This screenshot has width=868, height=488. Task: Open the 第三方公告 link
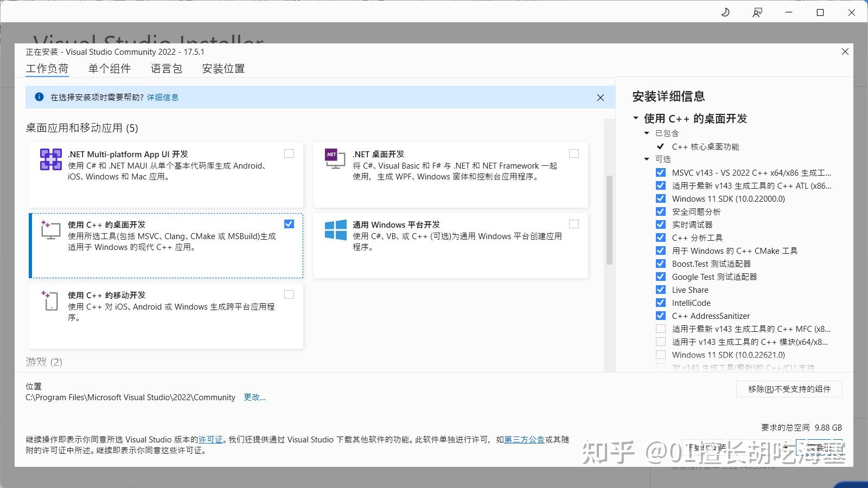tap(525, 440)
